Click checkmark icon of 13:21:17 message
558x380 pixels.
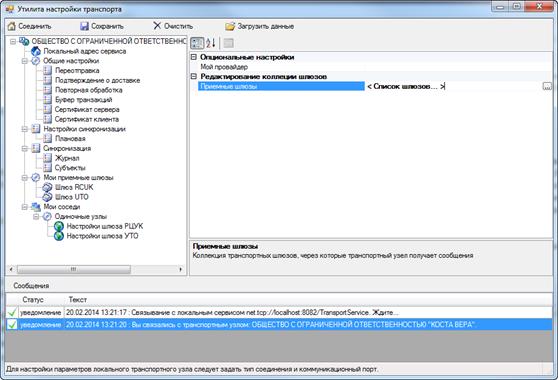(12, 313)
